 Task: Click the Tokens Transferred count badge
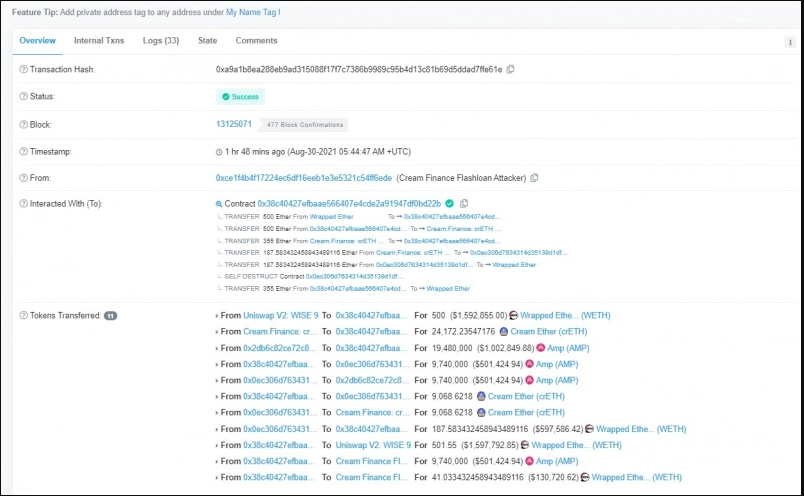(x=110, y=316)
